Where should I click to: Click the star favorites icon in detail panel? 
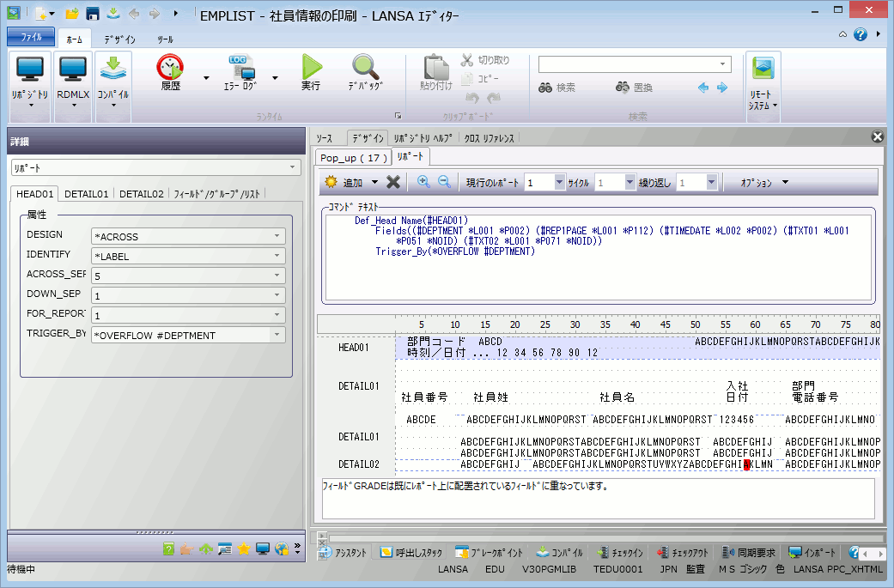[244, 549]
